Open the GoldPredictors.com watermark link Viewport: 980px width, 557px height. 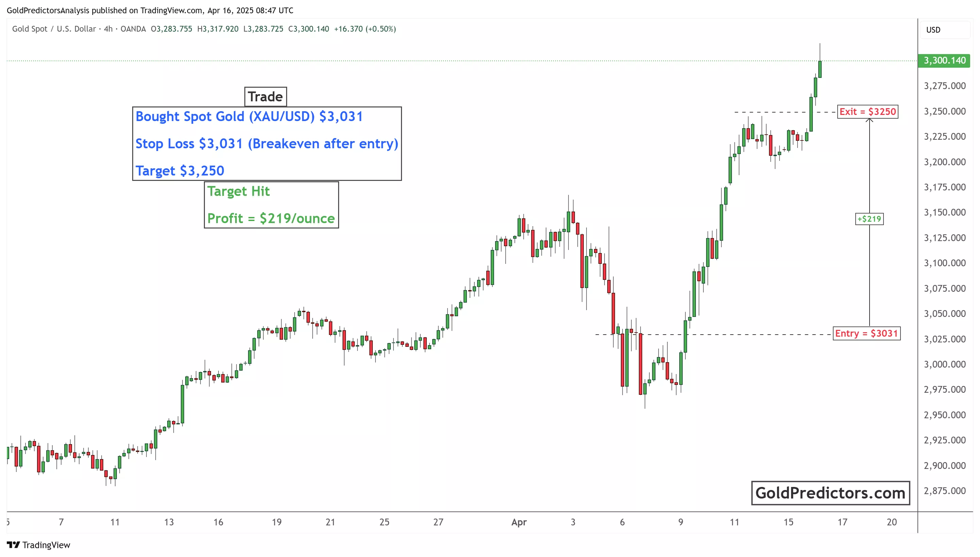tap(830, 493)
